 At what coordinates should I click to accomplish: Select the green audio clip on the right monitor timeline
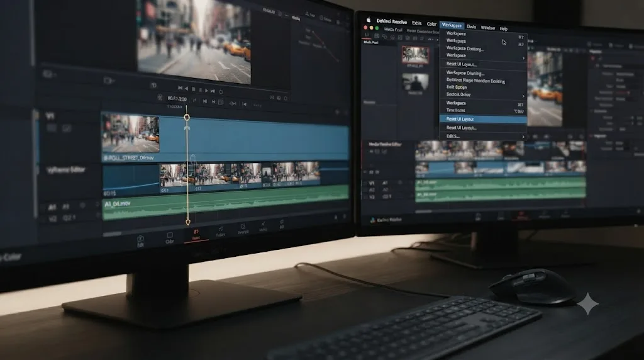click(501, 184)
